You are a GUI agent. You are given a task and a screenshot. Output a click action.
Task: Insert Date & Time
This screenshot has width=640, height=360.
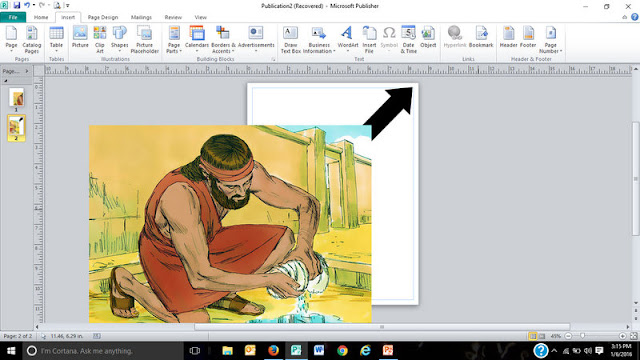pos(408,39)
